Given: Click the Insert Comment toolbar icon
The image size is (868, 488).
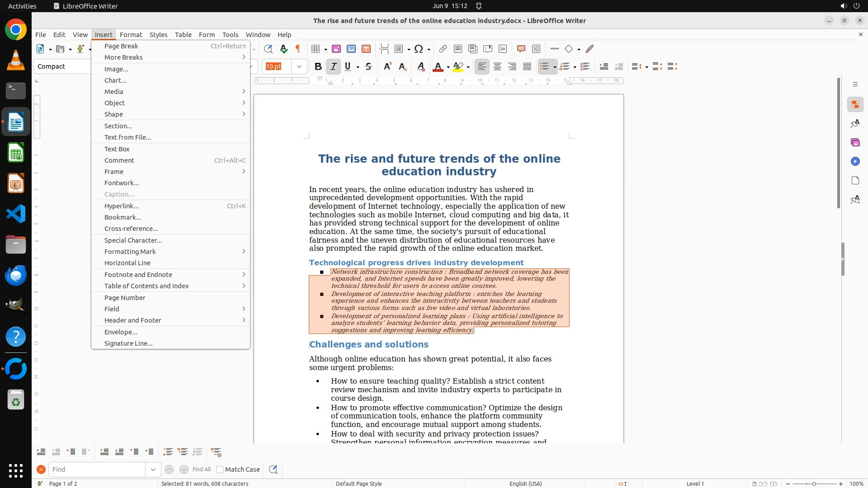Looking at the screenshot, I should tap(521, 49).
